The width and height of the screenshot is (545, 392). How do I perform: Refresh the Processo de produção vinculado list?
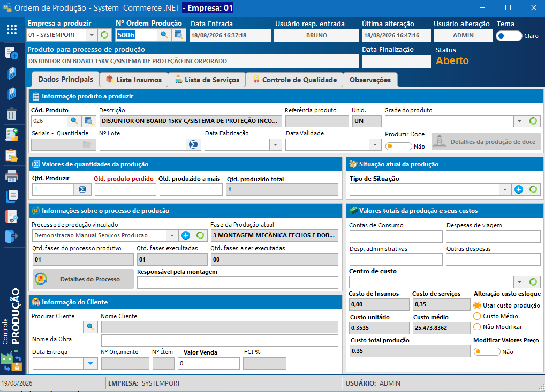(200, 235)
